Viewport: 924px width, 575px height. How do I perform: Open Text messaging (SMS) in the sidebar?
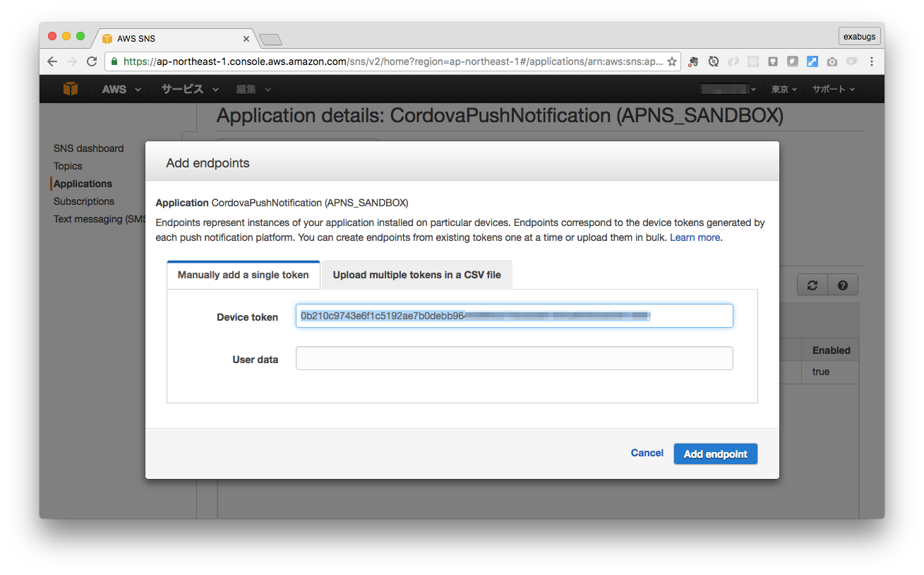pos(99,219)
